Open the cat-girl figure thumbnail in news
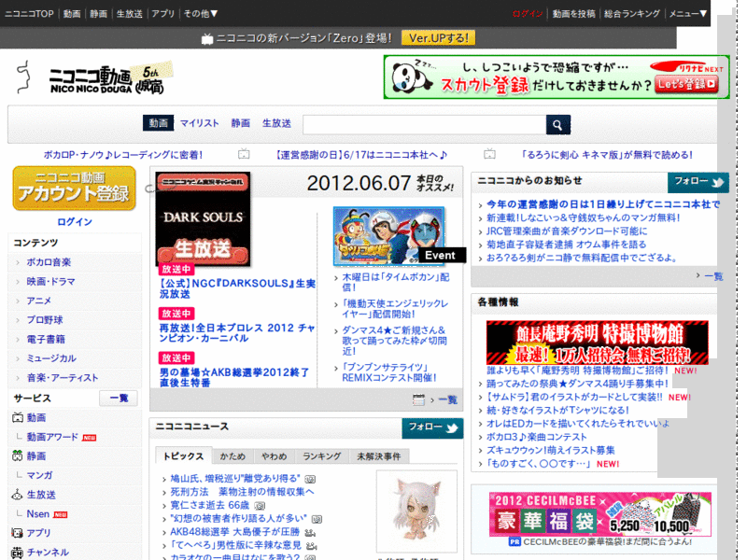 pyautogui.click(x=416, y=511)
